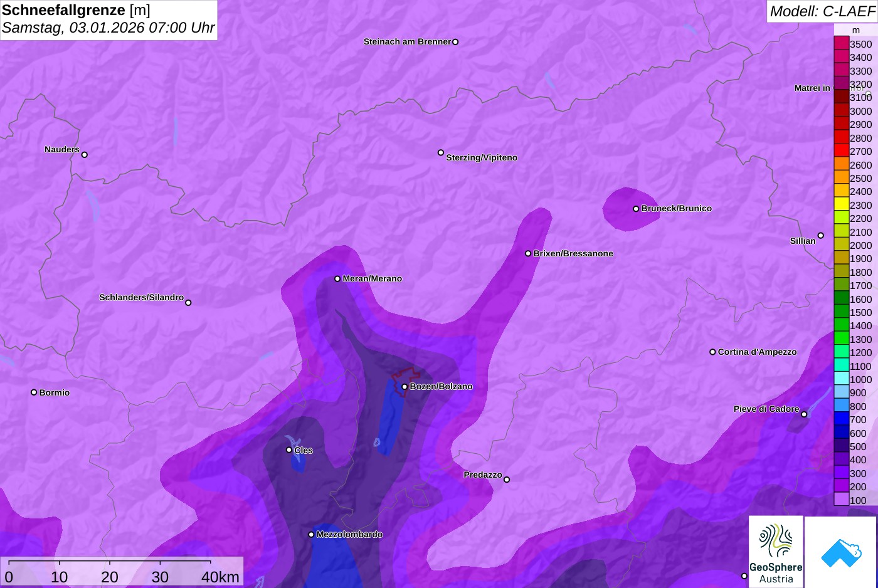Click the dark green 1600 m swatch

tap(841, 299)
